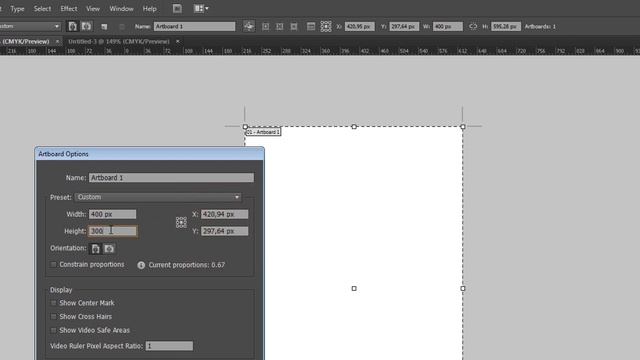Viewport: 640px width, 360px height.
Task: Toggle constrain width and height link icon
Action: click(x=473, y=27)
